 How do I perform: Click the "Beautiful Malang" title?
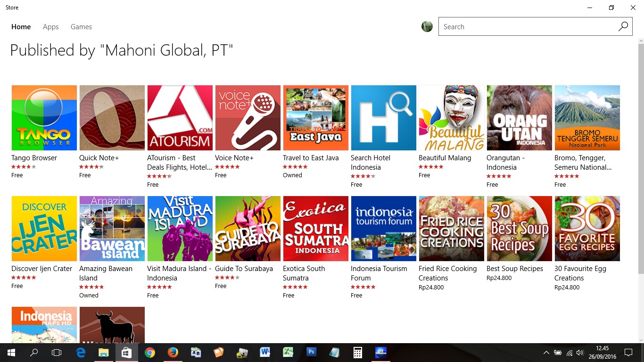(445, 158)
